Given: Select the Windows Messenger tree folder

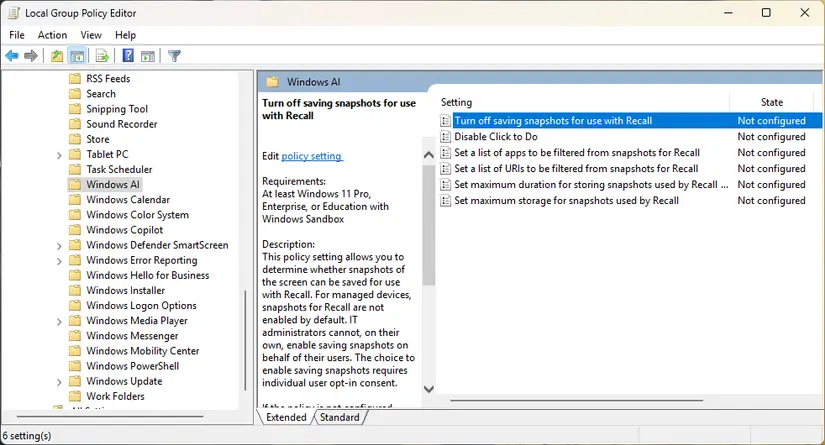Looking at the screenshot, I should 132,336.
